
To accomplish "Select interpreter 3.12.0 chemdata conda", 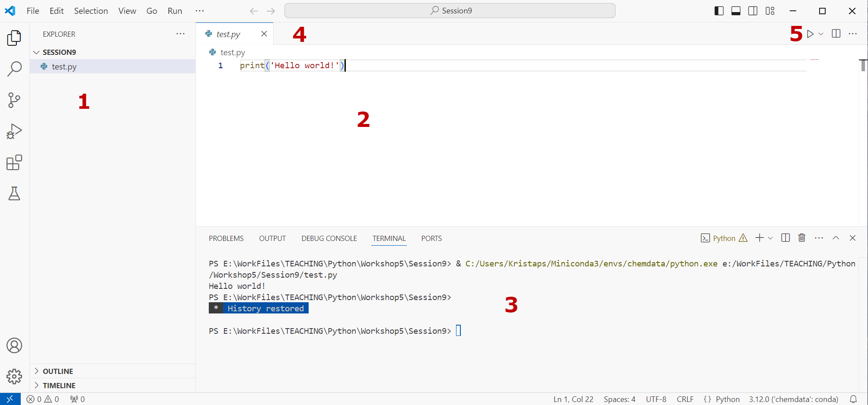I will [x=793, y=399].
